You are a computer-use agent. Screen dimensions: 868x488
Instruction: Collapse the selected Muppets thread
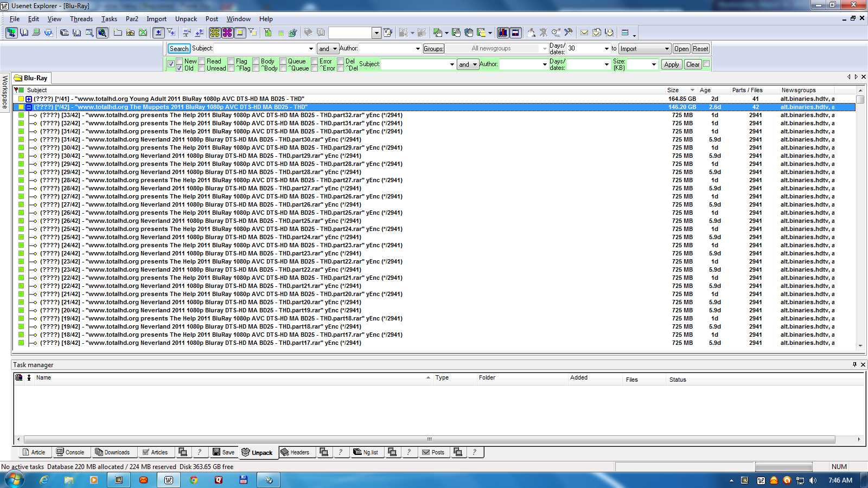click(29, 107)
